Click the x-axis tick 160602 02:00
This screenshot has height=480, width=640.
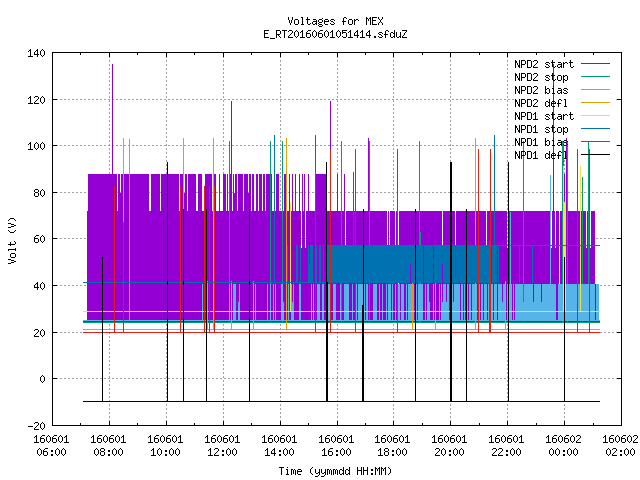click(x=620, y=446)
